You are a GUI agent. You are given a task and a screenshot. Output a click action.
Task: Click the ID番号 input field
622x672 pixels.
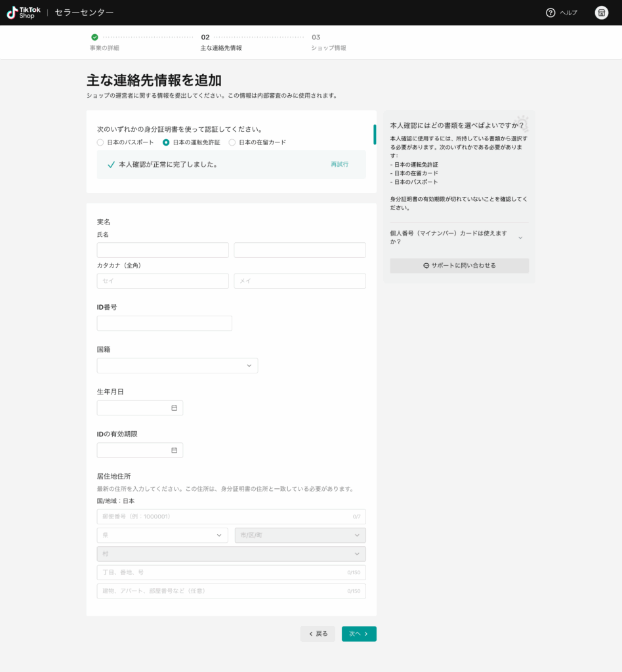click(x=164, y=324)
